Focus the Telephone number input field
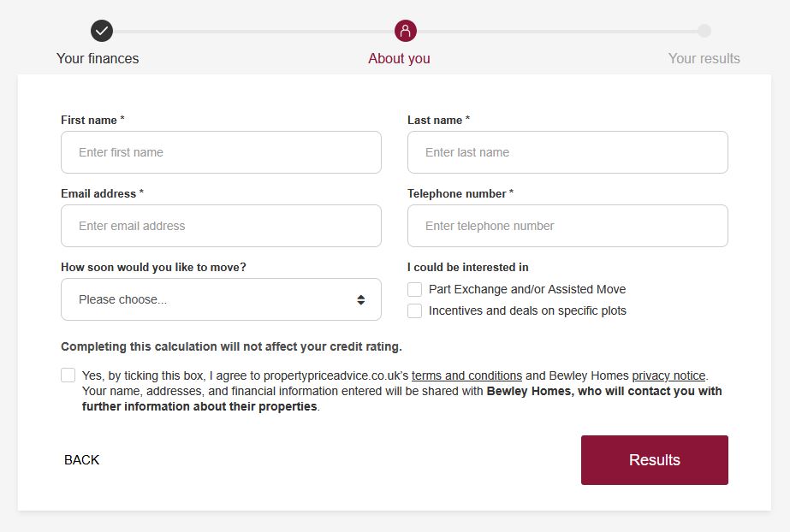 (x=567, y=226)
